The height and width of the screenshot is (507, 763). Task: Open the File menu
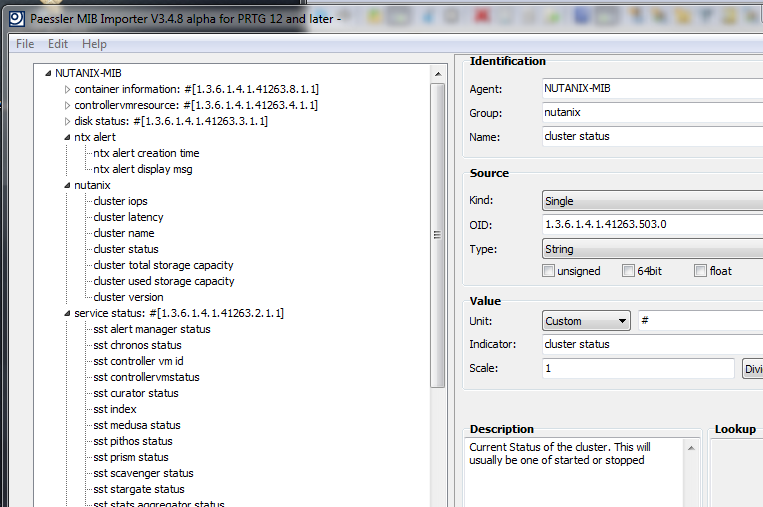[25, 44]
